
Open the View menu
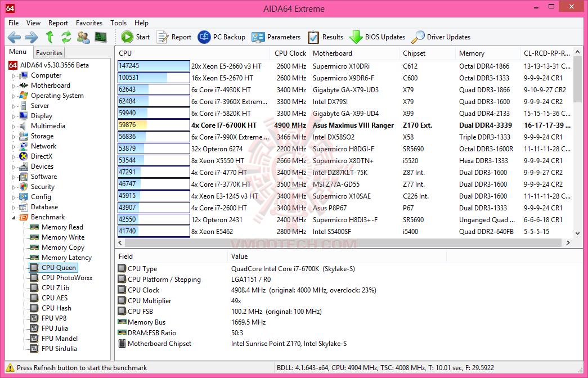(x=33, y=23)
